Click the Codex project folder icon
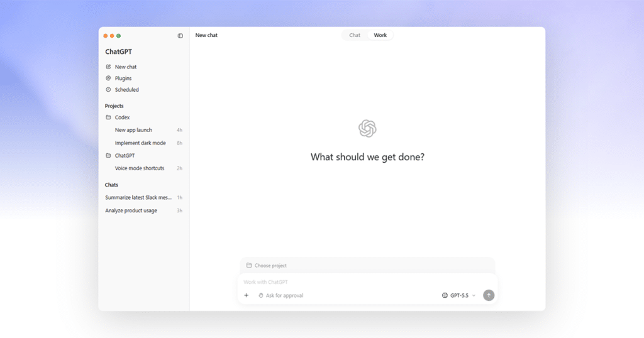The width and height of the screenshot is (644, 338). tap(108, 117)
